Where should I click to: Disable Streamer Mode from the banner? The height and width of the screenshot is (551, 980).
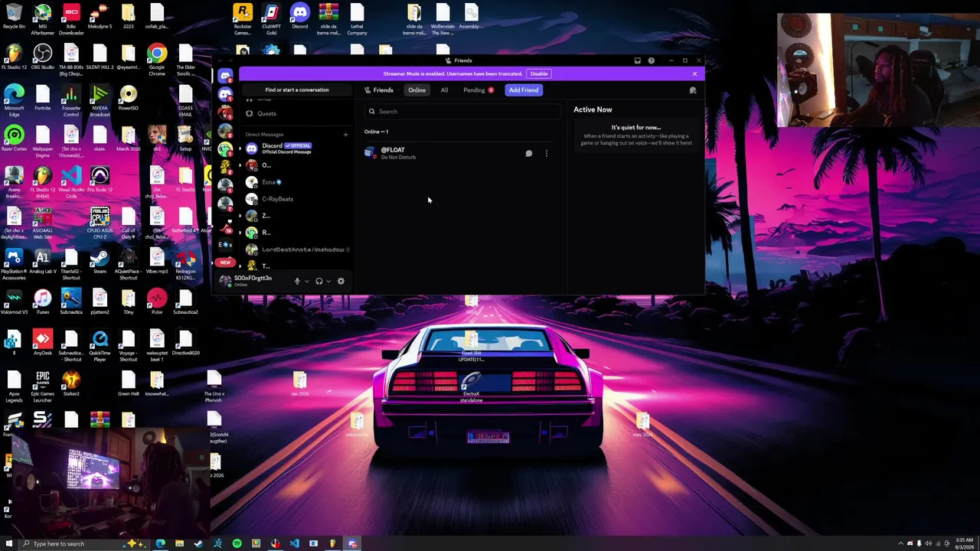pos(539,73)
